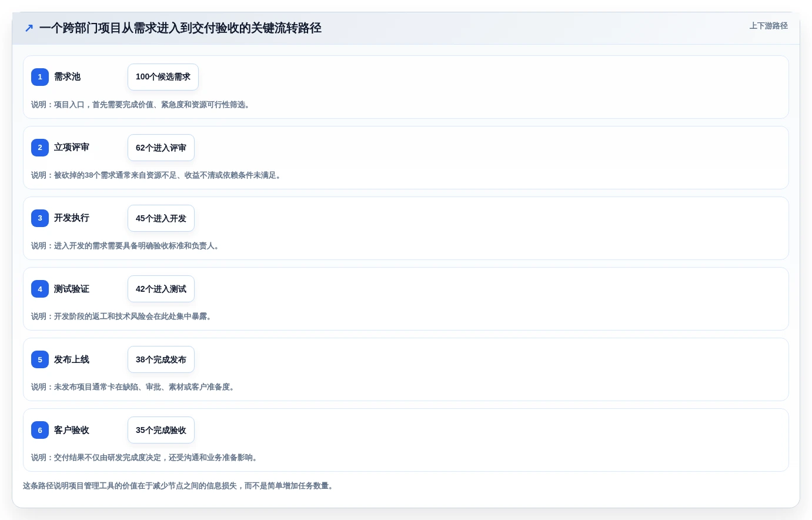
Task: Click the note starting 说明：项目入口
Action: tap(142, 105)
